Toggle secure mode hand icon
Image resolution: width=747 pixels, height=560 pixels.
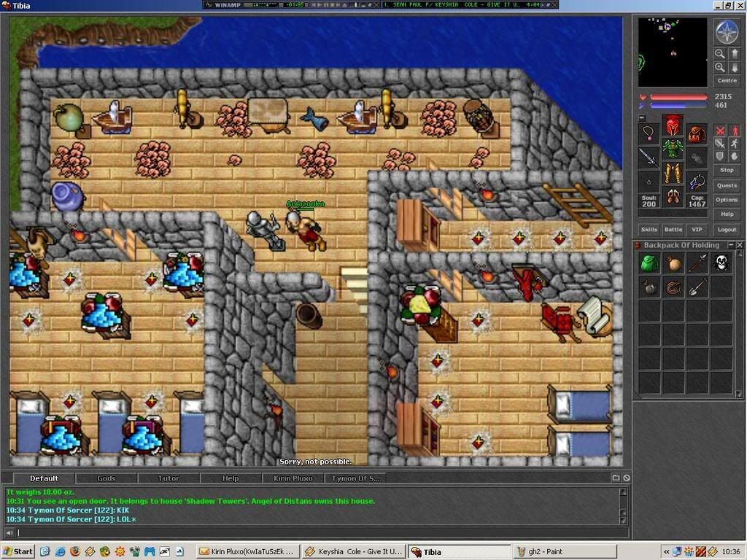[735, 156]
